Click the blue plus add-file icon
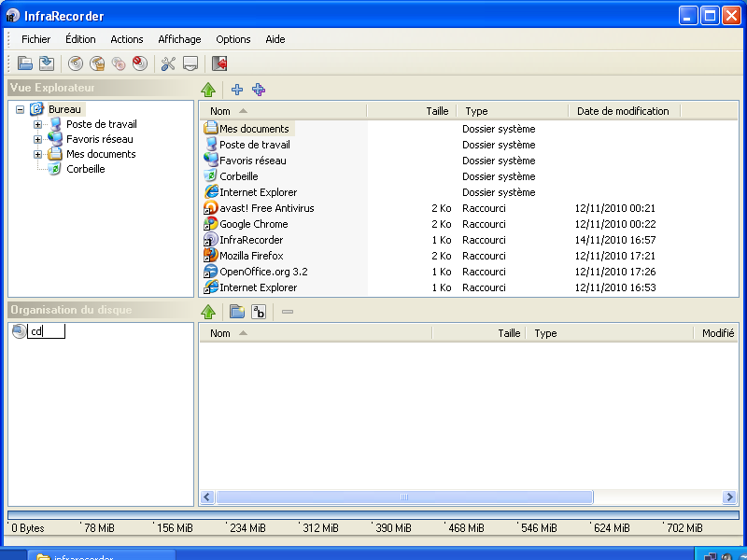This screenshot has width=747, height=560. tap(237, 90)
